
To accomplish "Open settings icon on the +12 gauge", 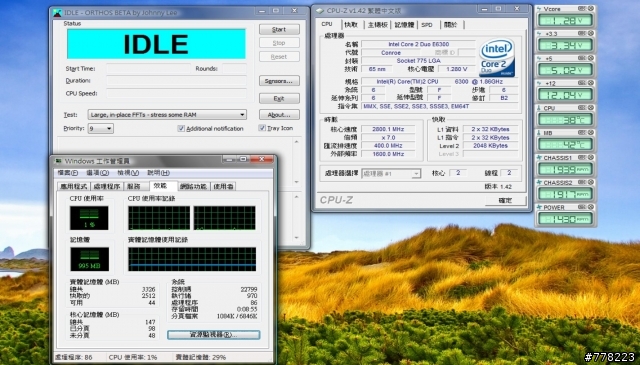I will pyautogui.click(x=582, y=83).
